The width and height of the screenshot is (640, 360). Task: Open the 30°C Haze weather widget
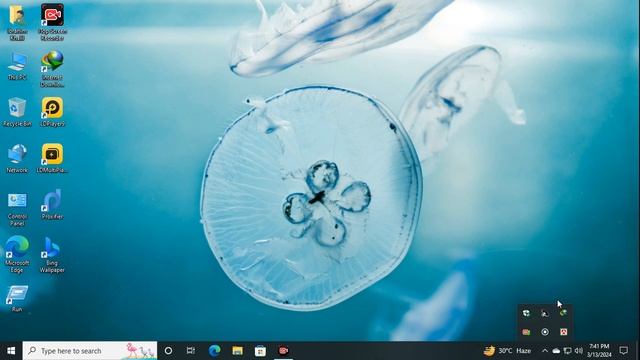[x=507, y=351]
